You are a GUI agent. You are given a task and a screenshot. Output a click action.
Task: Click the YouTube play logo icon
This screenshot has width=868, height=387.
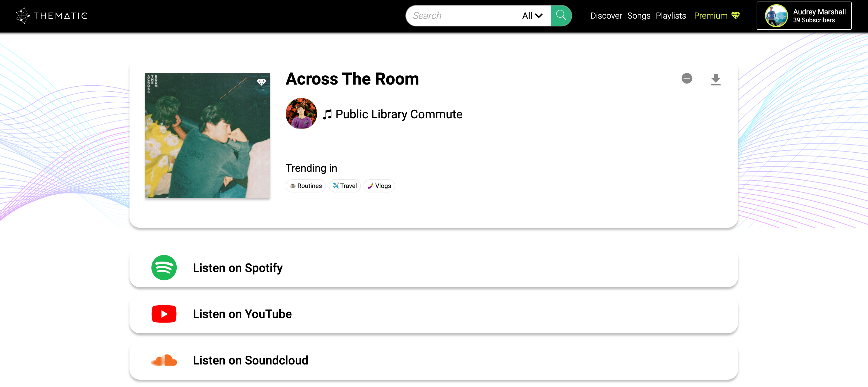pos(164,314)
